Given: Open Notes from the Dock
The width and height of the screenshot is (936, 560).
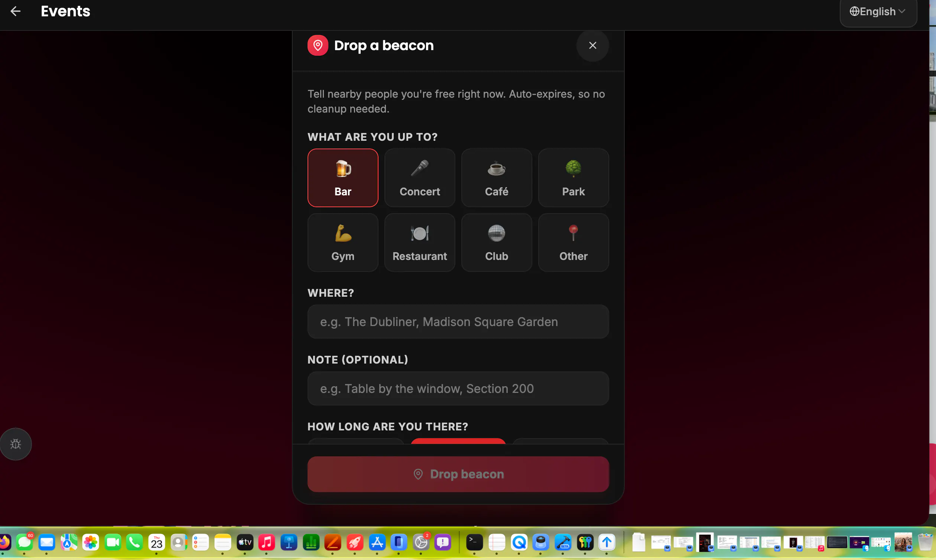Looking at the screenshot, I should [223, 543].
